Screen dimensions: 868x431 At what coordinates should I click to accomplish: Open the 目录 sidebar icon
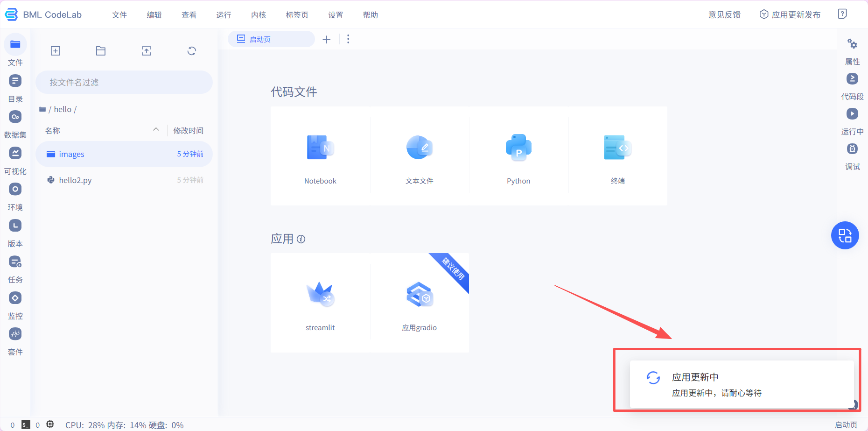15,81
